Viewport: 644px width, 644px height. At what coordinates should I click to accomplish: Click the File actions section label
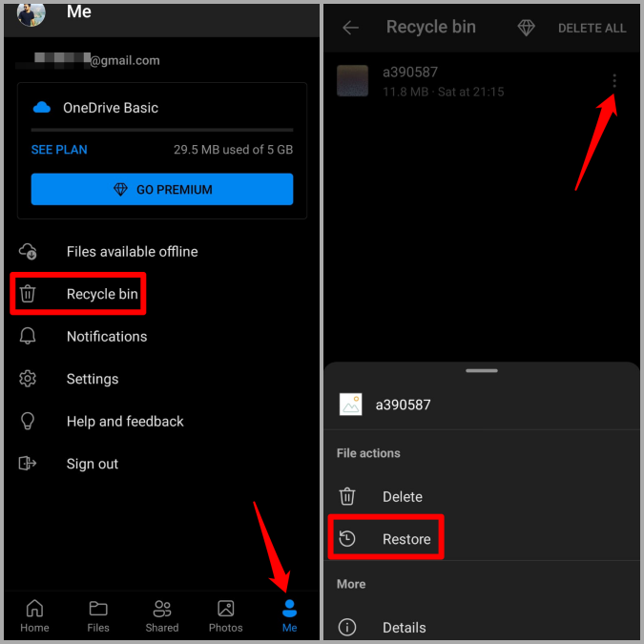click(368, 453)
